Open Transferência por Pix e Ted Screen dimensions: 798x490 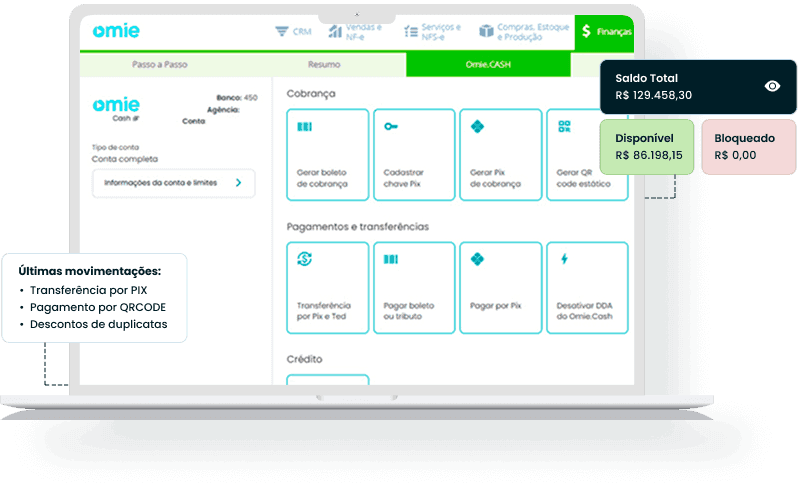click(328, 288)
